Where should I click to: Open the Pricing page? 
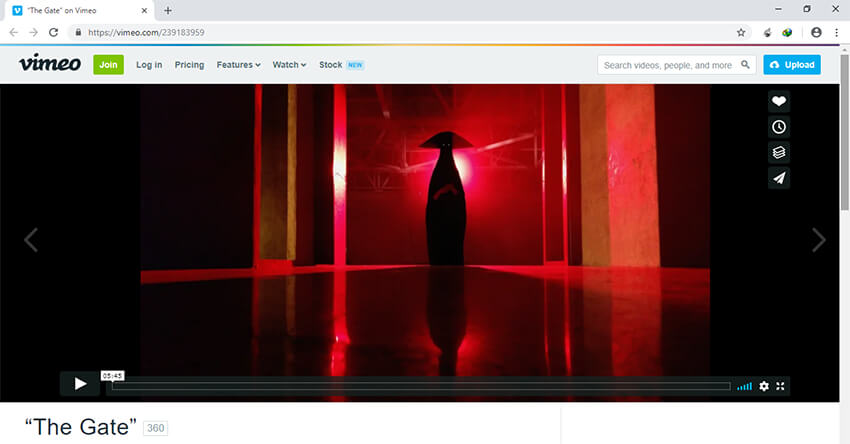tap(189, 65)
